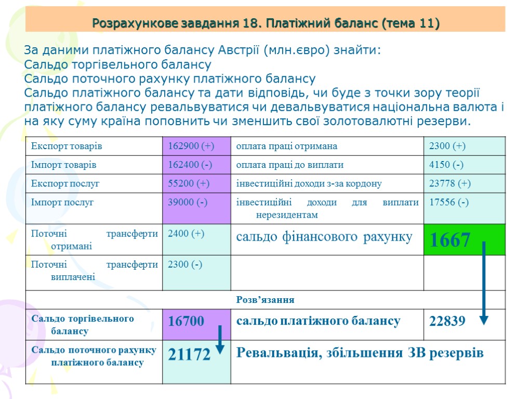Screen dimensions: 532x399
Task: Click the bold 'Сальдо торгівельного балансу' result label
Action: click(x=83, y=325)
